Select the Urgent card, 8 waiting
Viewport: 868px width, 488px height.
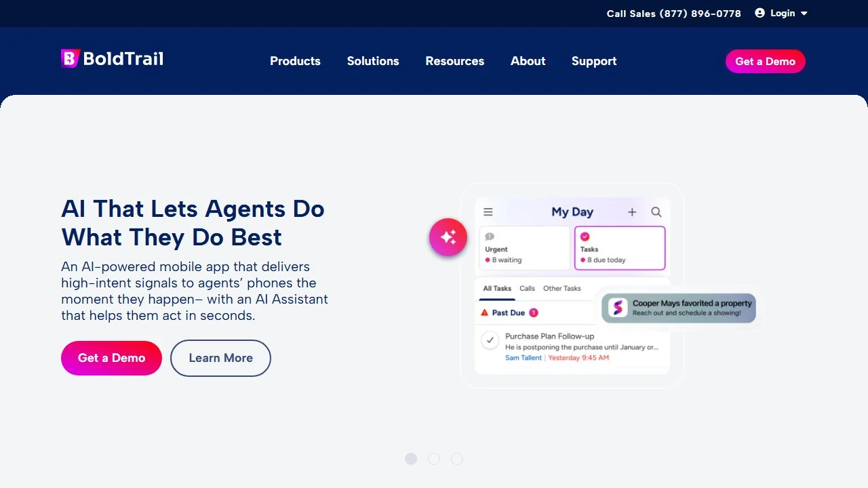click(524, 248)
